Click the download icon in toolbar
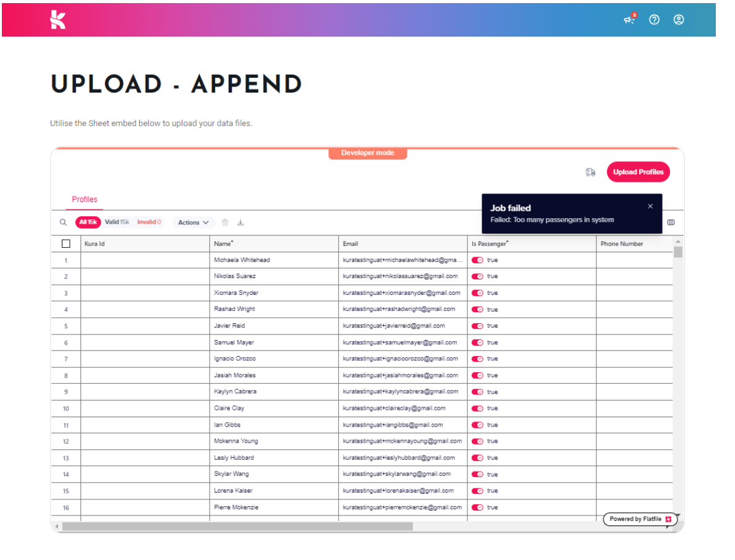The height and width of the screenshot is (560, 735). pyautogui.click(x=240, y=222)
